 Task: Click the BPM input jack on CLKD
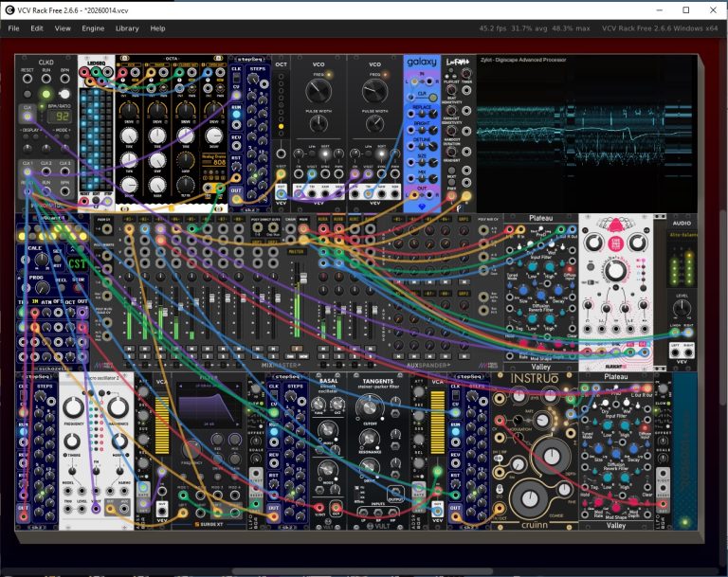[64, 79]
